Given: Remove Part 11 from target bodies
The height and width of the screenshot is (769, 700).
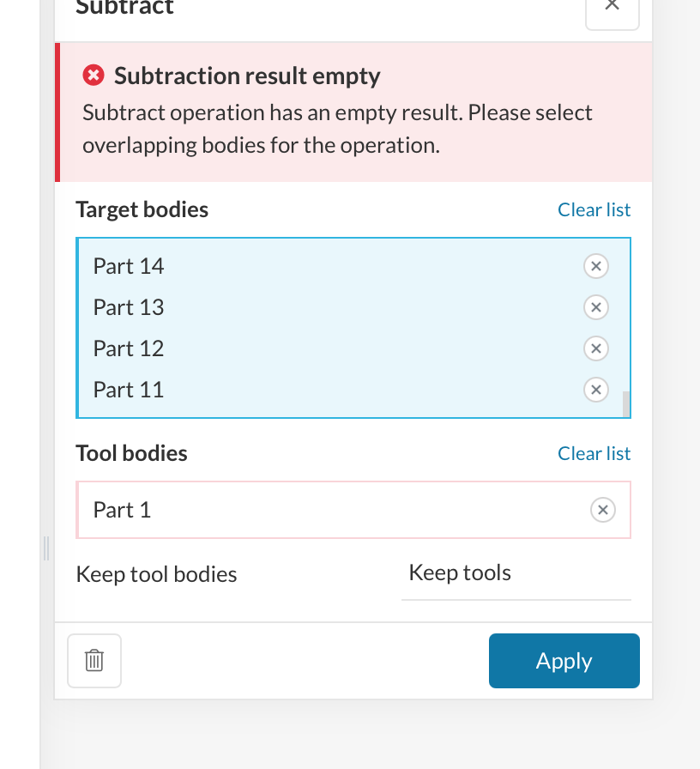Looking at the screenshot, I should (x=595, y=390).
